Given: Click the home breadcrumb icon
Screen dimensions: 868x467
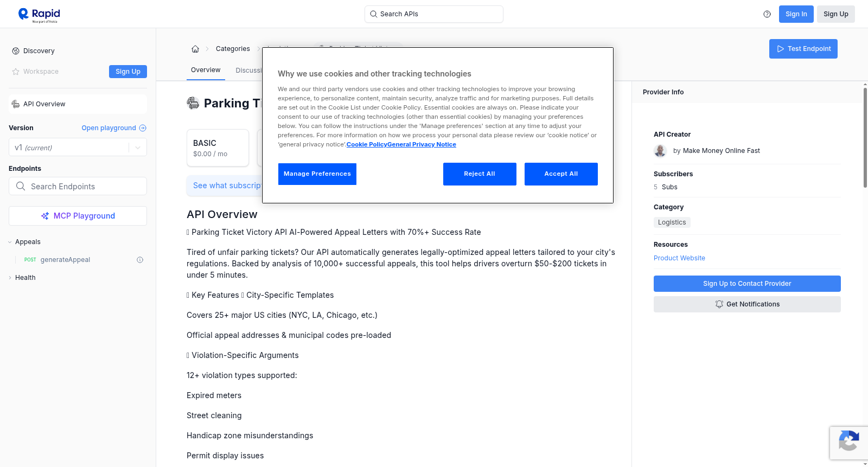Looking at the screenshot, I should 195,49.
